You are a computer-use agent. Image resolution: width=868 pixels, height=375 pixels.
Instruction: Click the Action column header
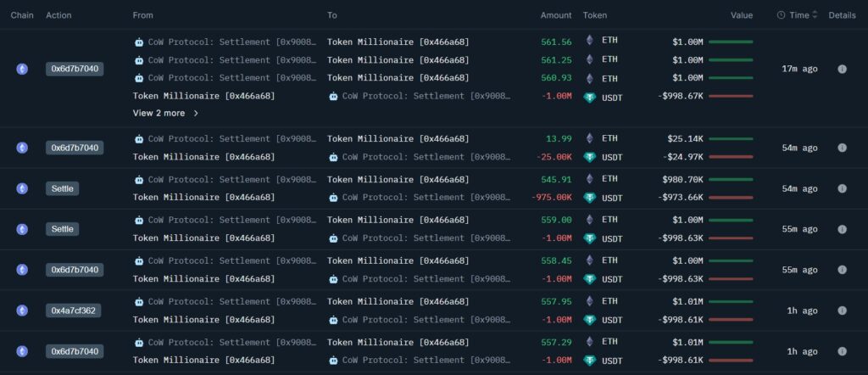[58, 15]
